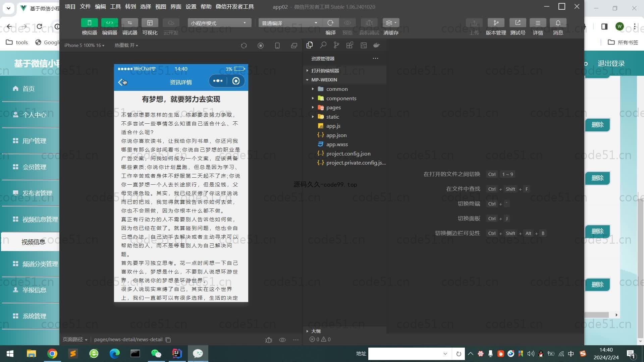Image resolution: width=644 pixels, height=362 pixels.
Task: Open resource manager more options (...)
Action: click(x=375, y=58)
